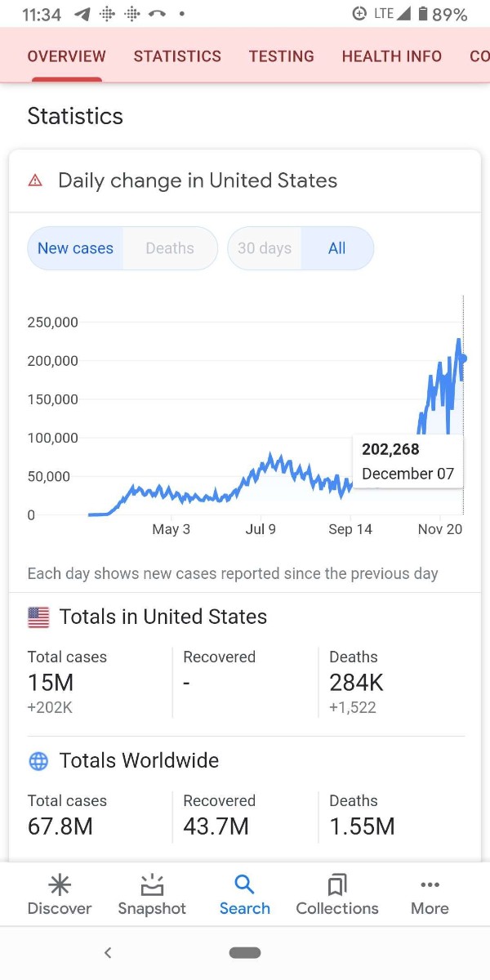490x980 pixels.
Task: Tap the Android back arrow
Action: pos(108,952)
